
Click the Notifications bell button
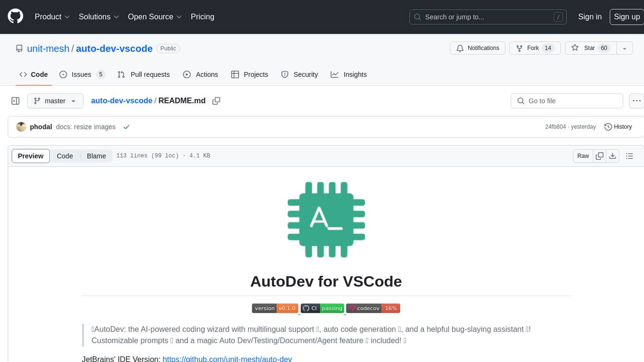coord(478,48)
